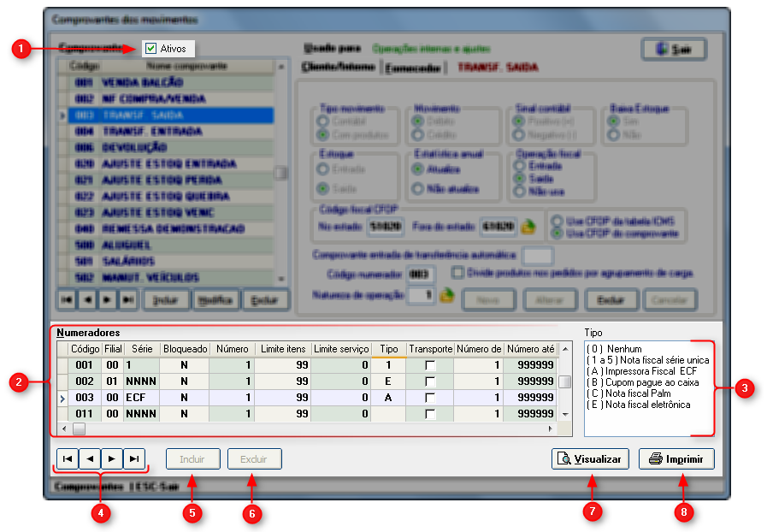
Task: Toggle Transporte checkbox in row 002
Action: [430, 381]
